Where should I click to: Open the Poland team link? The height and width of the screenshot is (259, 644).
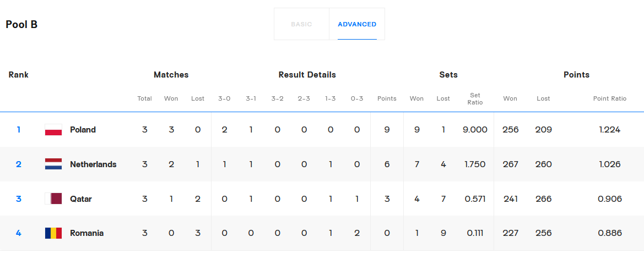(x=83, y=130)
